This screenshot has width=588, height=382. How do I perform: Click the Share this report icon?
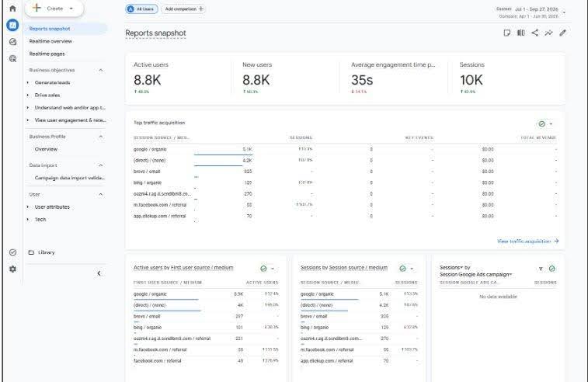[x=534, y=33]
